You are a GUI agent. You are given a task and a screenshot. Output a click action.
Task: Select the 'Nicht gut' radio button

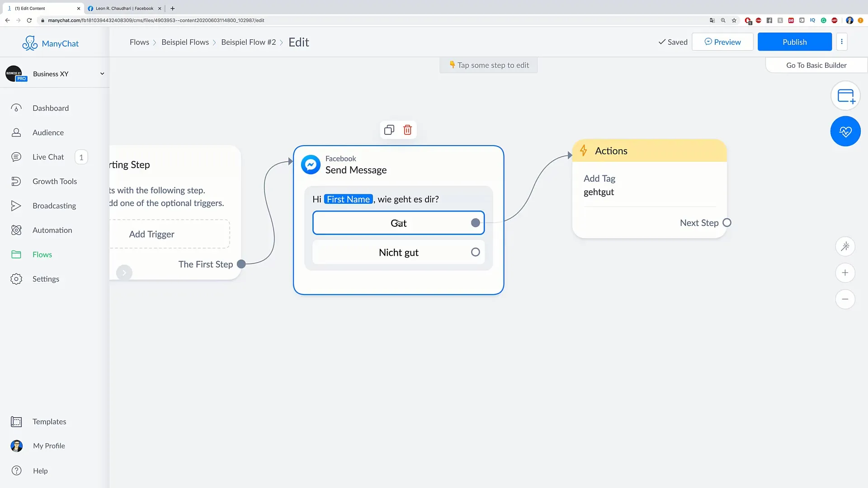click(475, 252)
